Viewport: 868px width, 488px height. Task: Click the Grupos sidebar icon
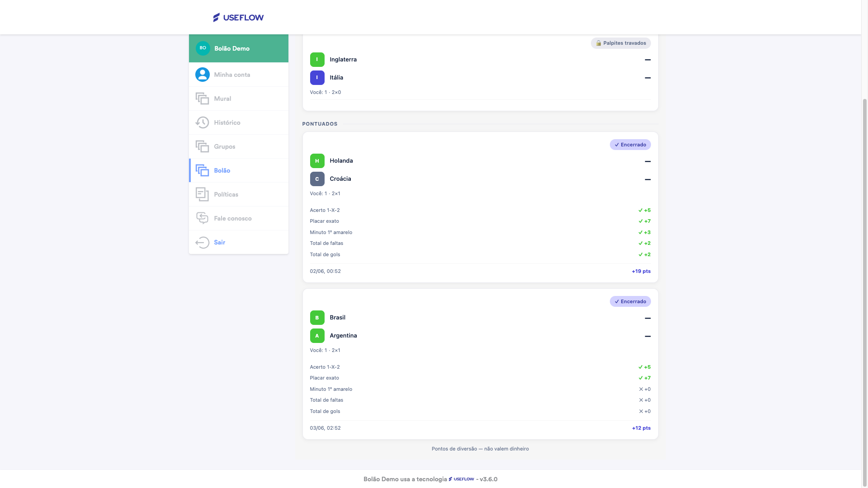coord(202,146)
